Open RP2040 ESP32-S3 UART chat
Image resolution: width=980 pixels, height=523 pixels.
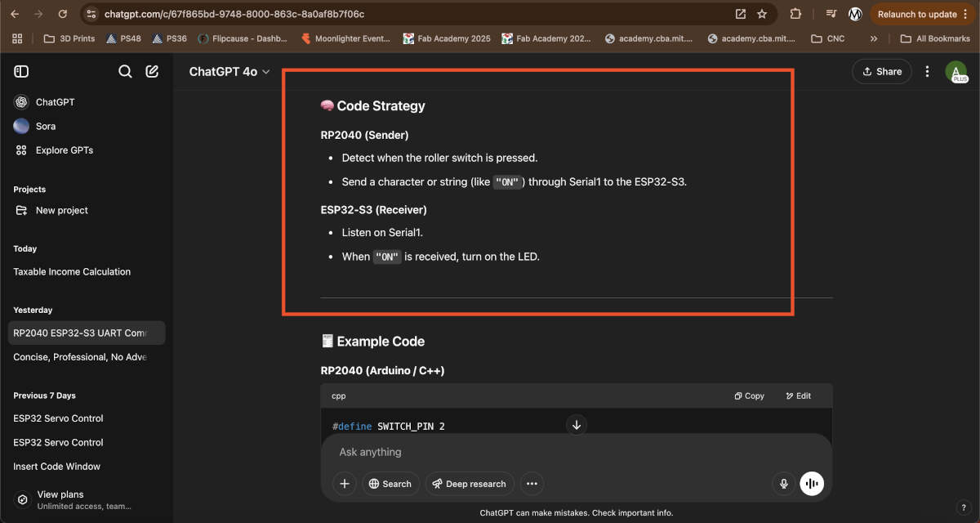click(87, 333)
